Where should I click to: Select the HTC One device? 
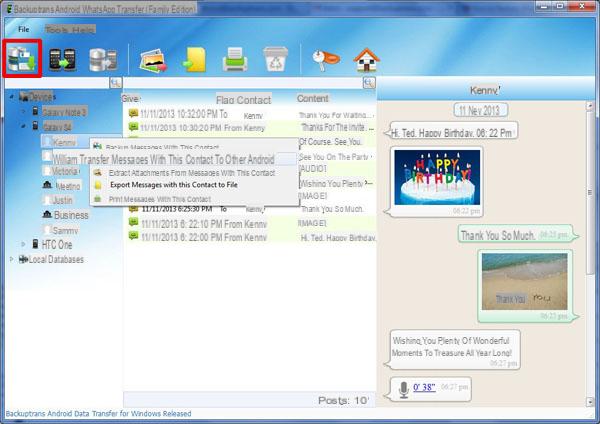pos(57,244)
